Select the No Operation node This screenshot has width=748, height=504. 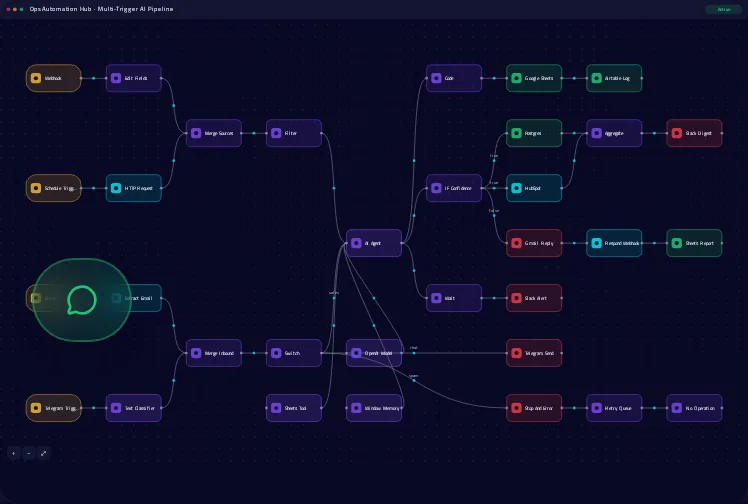tap(694, 408)
